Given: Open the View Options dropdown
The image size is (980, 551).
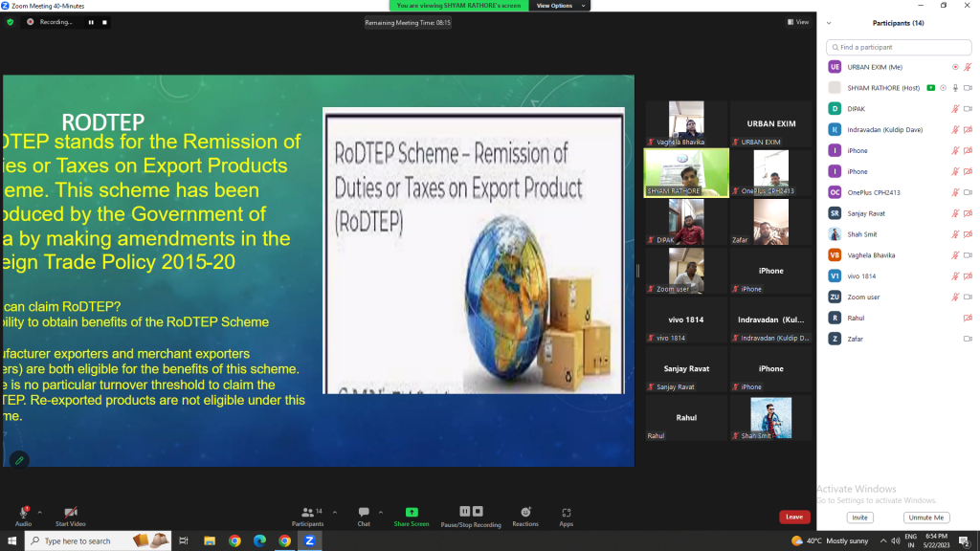Looking at the screenshot, I should coord(554,6).
